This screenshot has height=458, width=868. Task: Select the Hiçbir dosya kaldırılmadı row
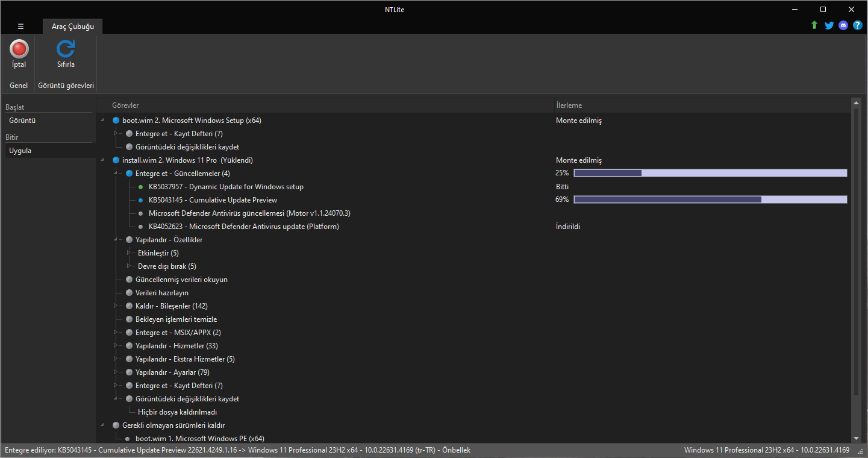tap(177, 412)
